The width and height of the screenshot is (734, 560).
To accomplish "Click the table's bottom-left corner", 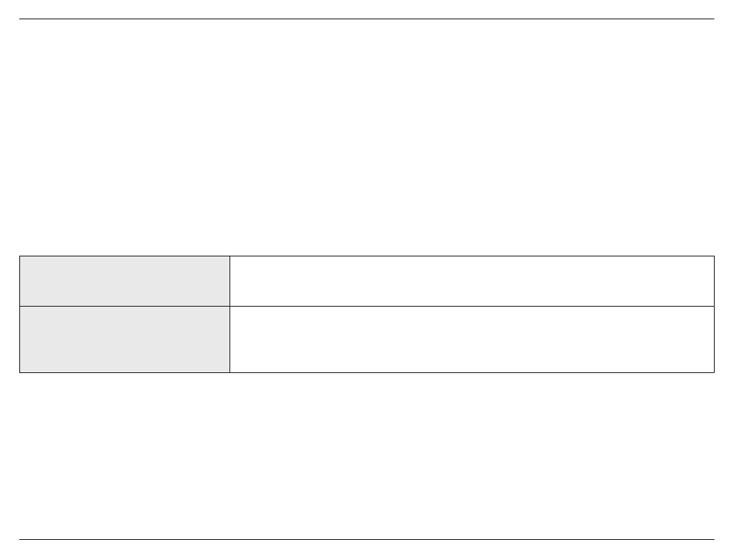I will 19,373.
